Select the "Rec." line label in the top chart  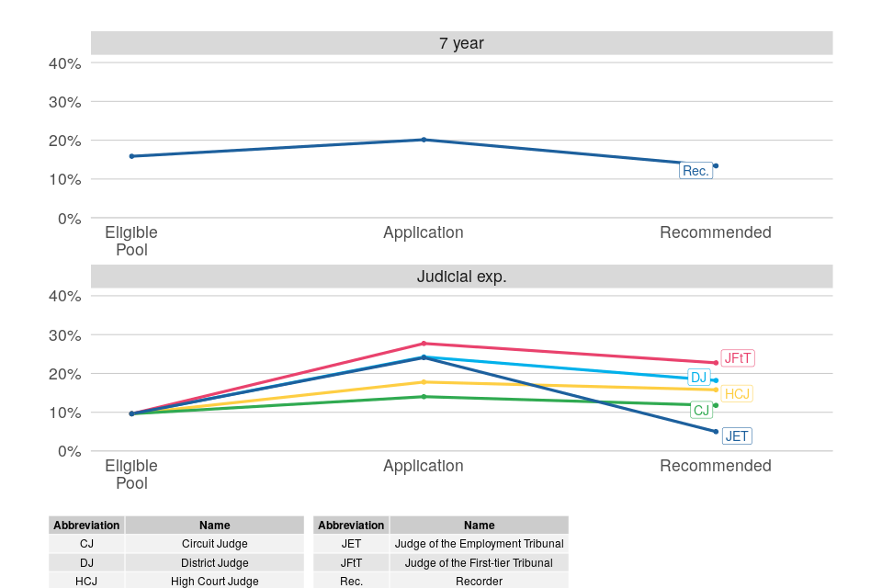coord(695,171)
